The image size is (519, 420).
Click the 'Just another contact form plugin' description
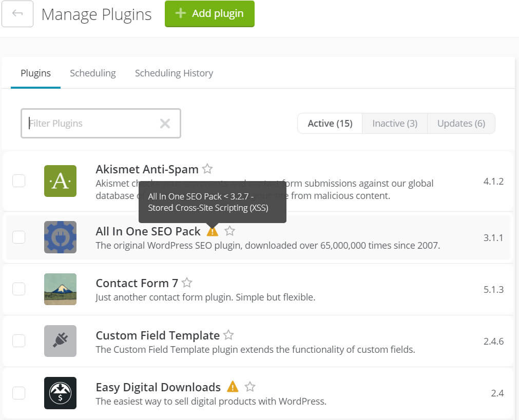205,297
